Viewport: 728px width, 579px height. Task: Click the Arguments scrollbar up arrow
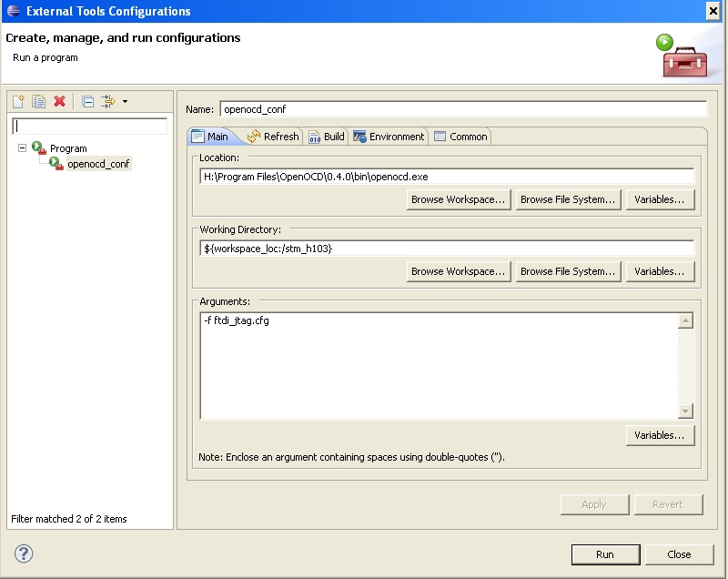[x=685, y=320]
